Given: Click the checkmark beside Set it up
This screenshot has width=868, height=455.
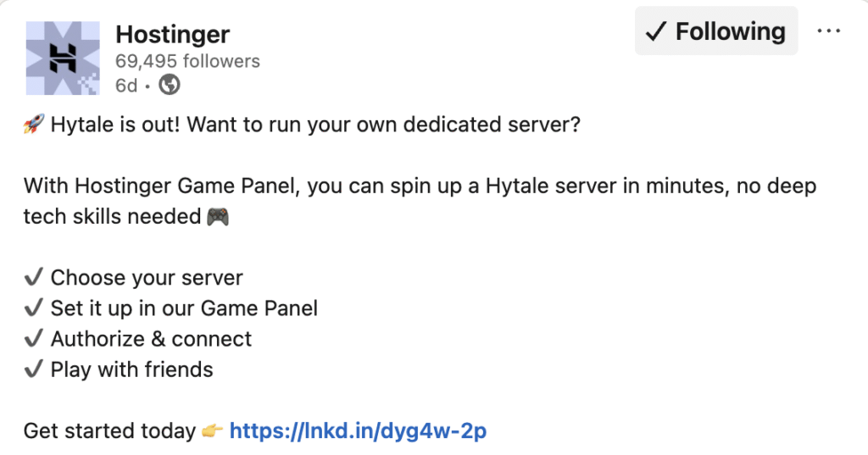Looking at the screenshot, I should tap(33, 308).
